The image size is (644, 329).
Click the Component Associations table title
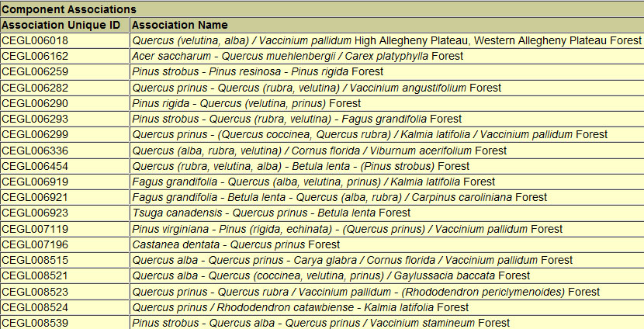pos(69,9)
